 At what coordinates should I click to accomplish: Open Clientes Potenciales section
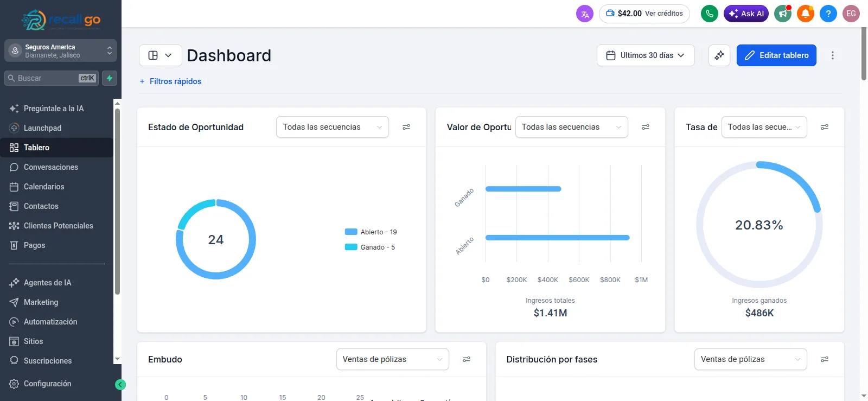(56, 226)
